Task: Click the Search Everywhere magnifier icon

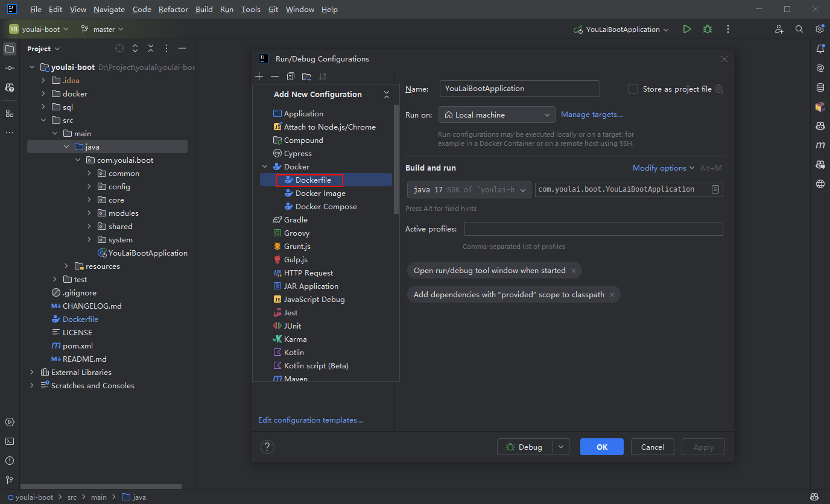Action: tap(799, 29)
